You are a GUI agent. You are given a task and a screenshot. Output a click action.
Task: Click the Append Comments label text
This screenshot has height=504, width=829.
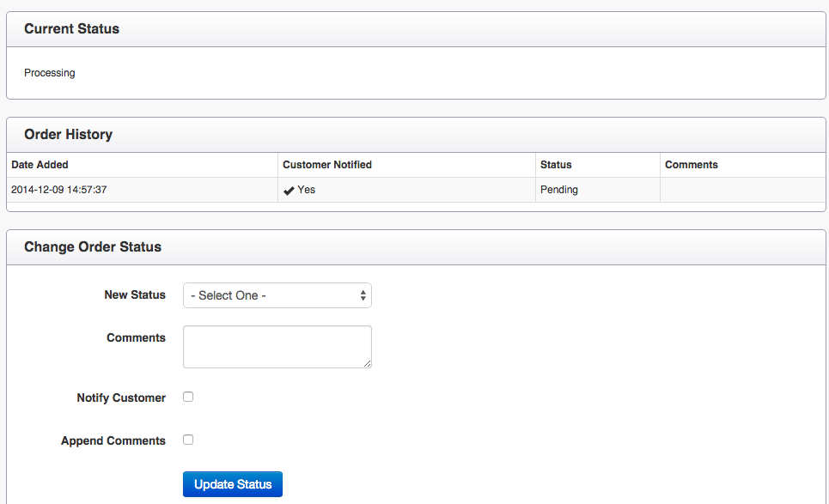(113, 441)
